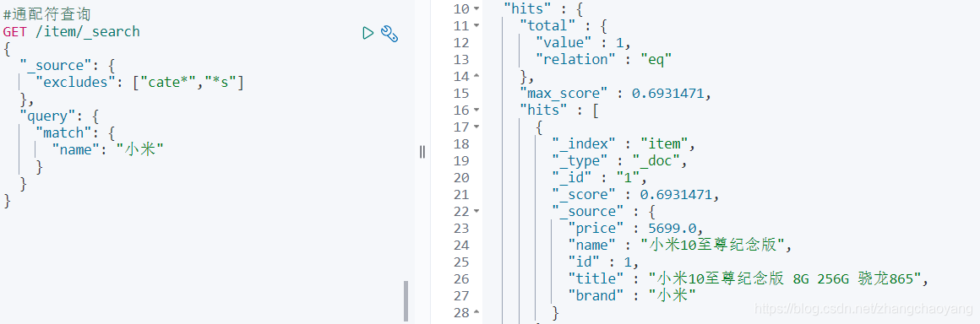Click the "price" : 5699.0 line
The image size is (980, 324).
[x=635, y=229]
